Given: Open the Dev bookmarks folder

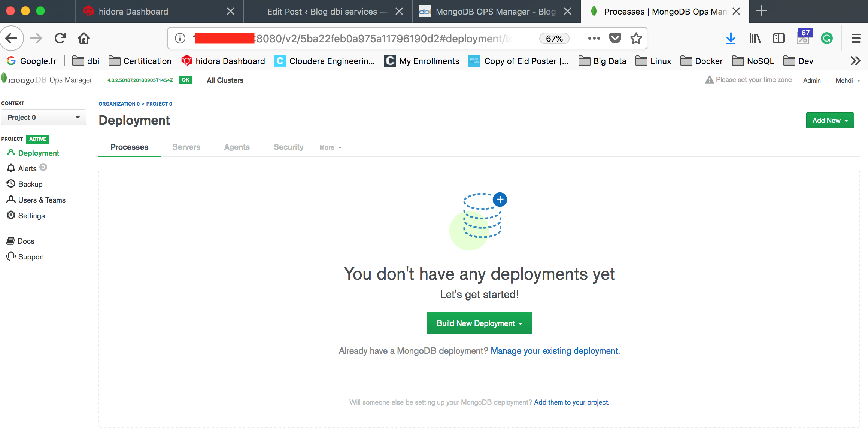Looking at the screenshot, I should (798, 61).
